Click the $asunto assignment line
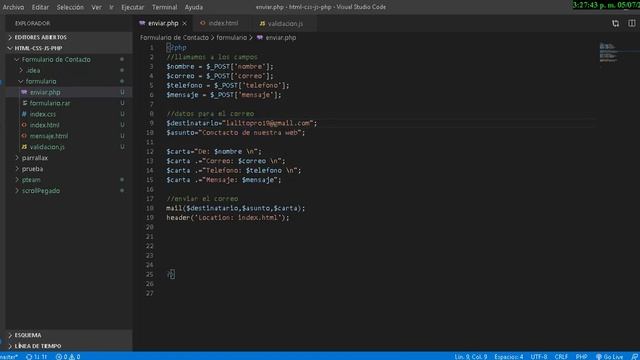The height and width of the screenshot is (360, 640). point(236,133)
